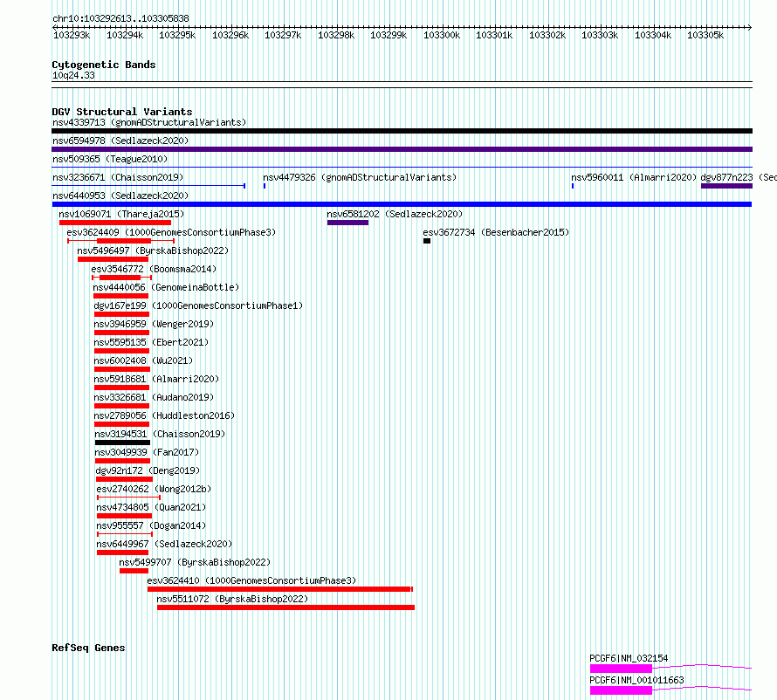Click the red bar of nsv1069071
The image size is (777, 700).
click(x=115, y=223)
